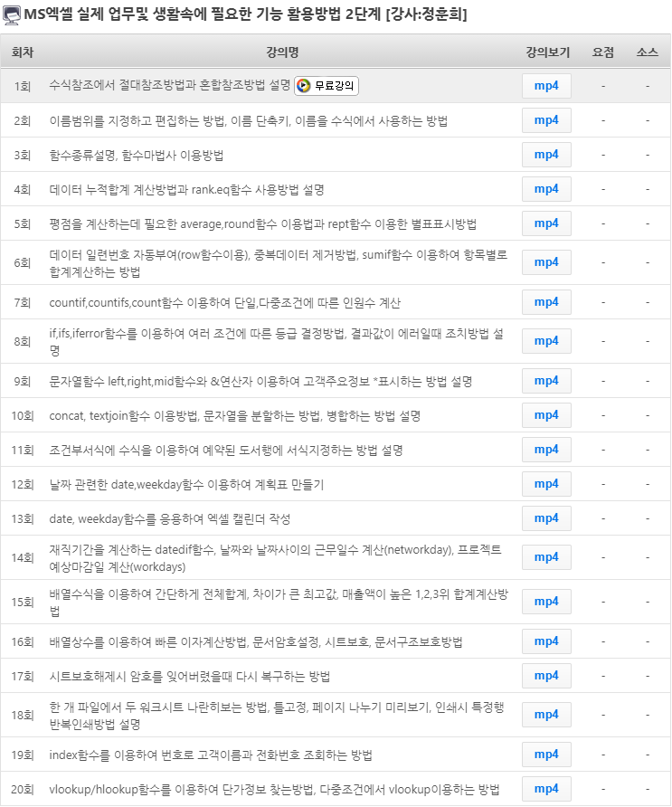Image resolution: width=672 pixels, height=807 pixels.
Task: Click title '날짜 관련한 date,weekday함수 이용하여 계획표 만들기'
Action: click(x=186, y=485)
